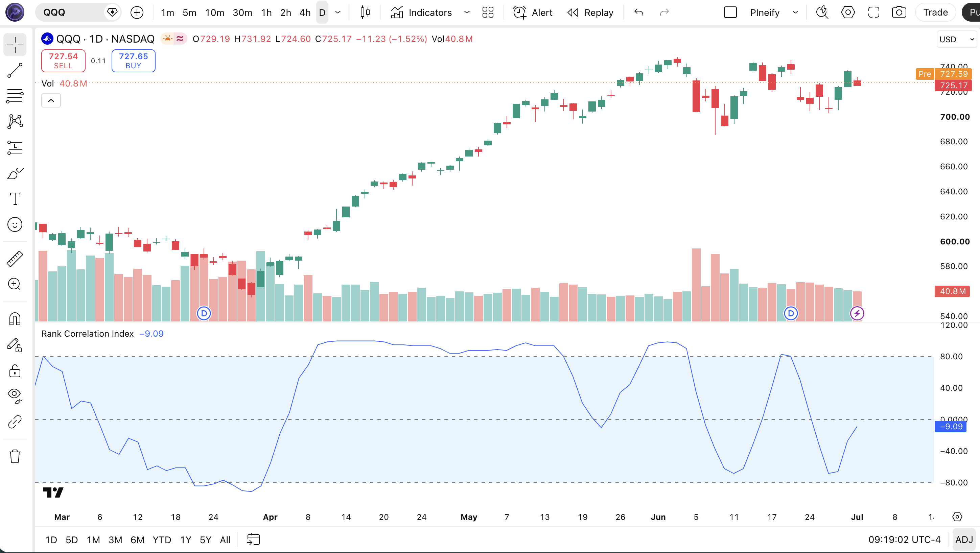Click the undo arrow
The image size is (980, 553).
coord(639,12)
